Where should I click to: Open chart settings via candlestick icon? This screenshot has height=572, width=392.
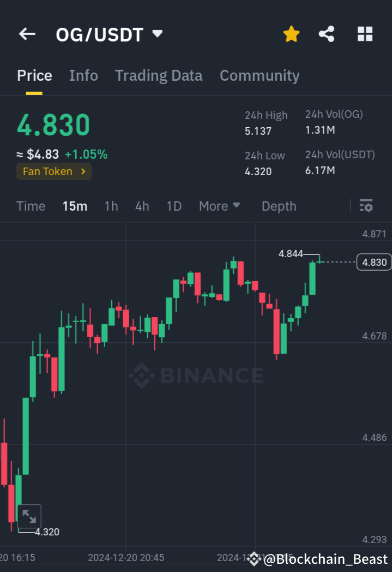(x=366, y=206)
